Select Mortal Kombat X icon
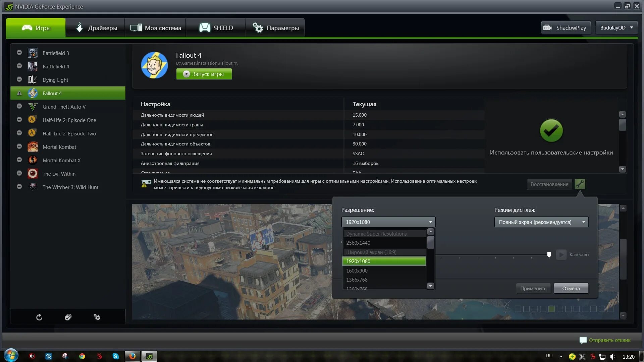Image resolution: width=644 pixels, height=362 pixels. click(33, 160)
